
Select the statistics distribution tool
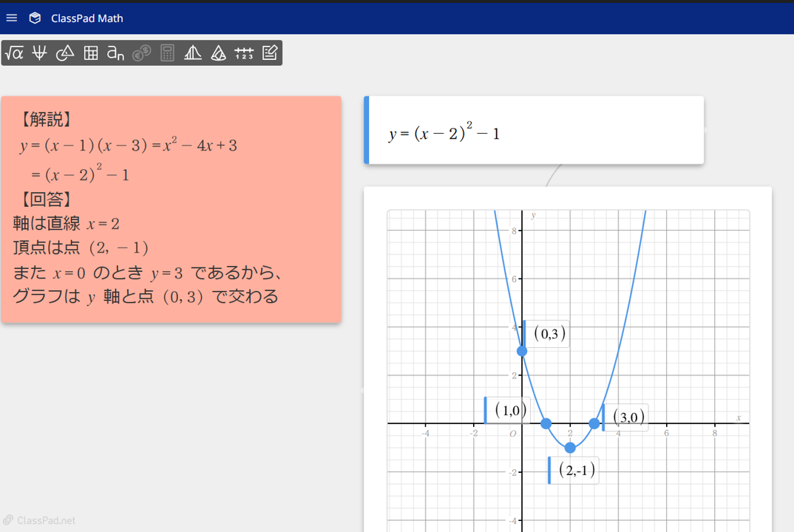click(192, 52)
